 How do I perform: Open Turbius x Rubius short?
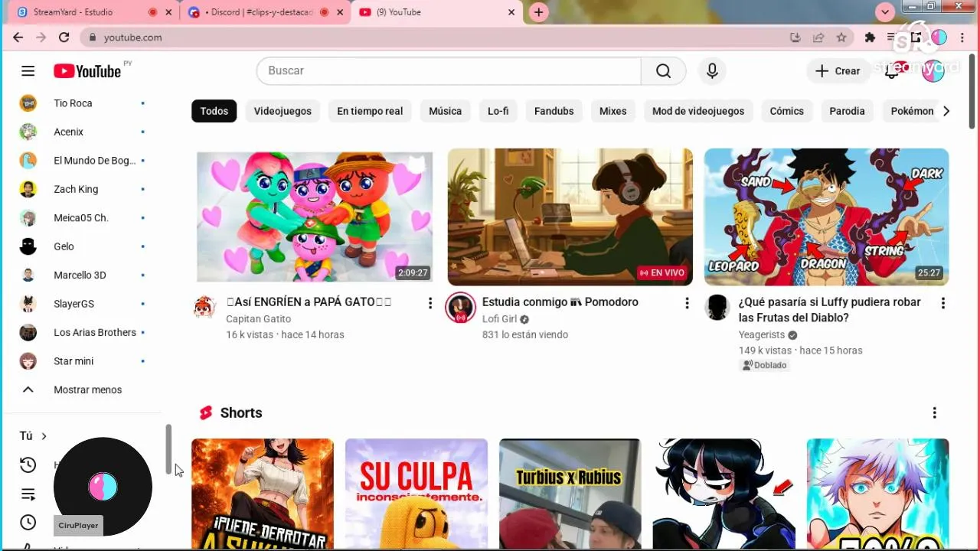(x=570, y=494)
